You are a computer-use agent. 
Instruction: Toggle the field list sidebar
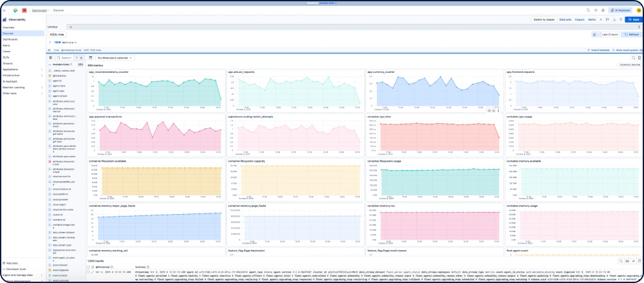click(x=51, y=58)
